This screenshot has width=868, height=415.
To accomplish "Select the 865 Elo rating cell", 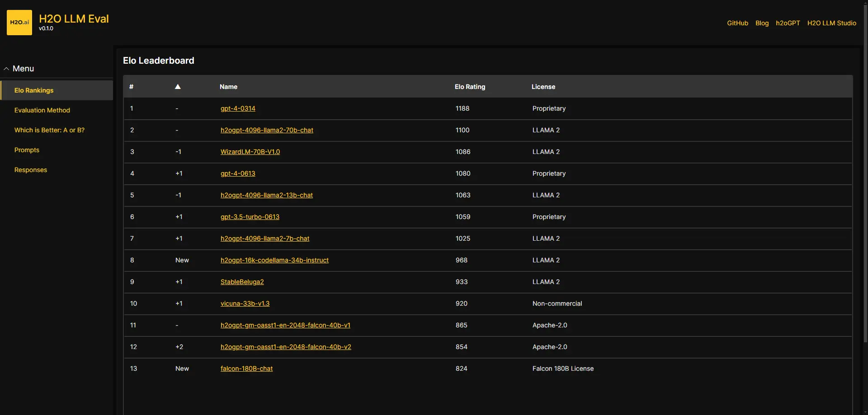I will (x=462, y=325).
